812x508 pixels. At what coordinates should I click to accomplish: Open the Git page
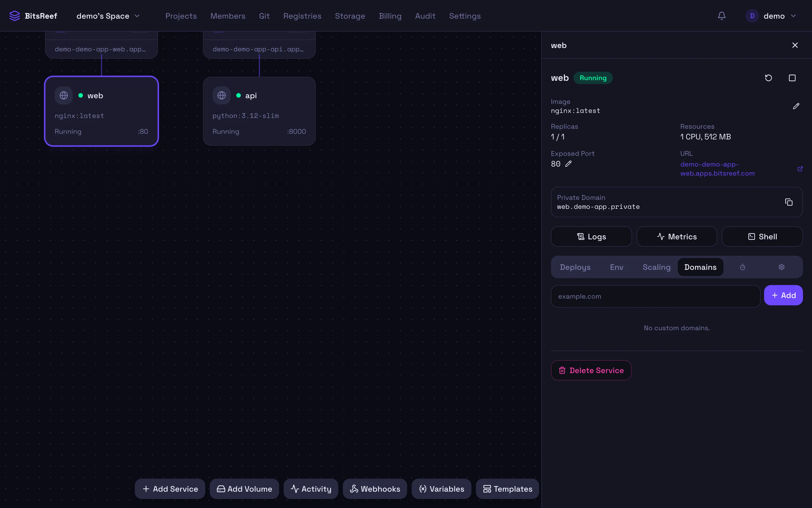[264, 16]
